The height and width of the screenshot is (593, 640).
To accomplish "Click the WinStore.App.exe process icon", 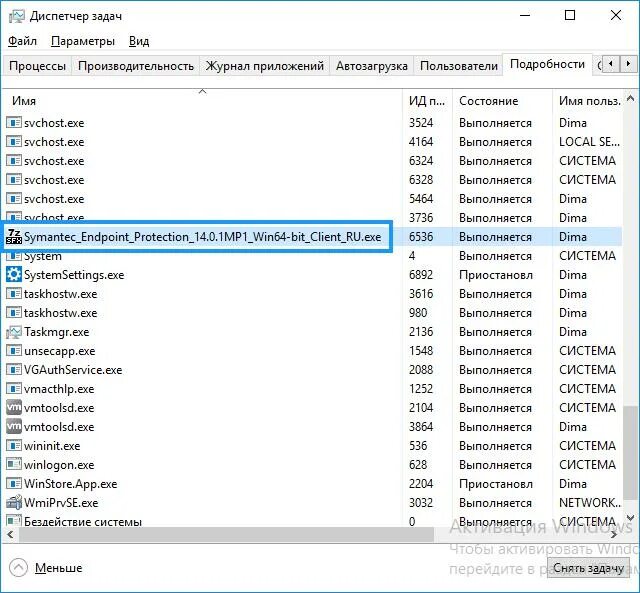I will tap(14, 484).
